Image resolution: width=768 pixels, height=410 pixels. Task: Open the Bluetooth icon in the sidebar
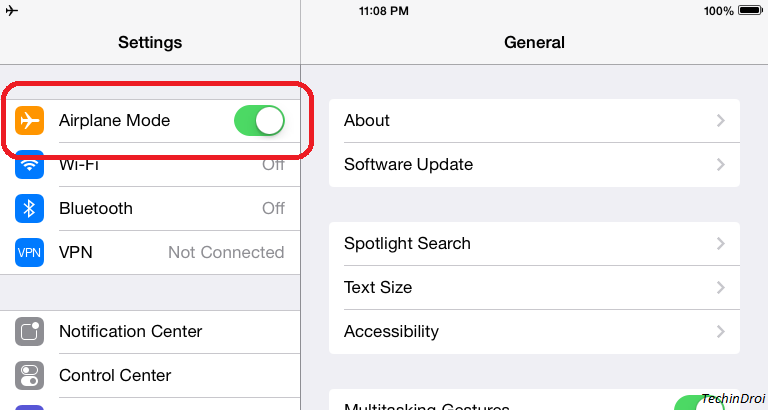click(29, 209)
